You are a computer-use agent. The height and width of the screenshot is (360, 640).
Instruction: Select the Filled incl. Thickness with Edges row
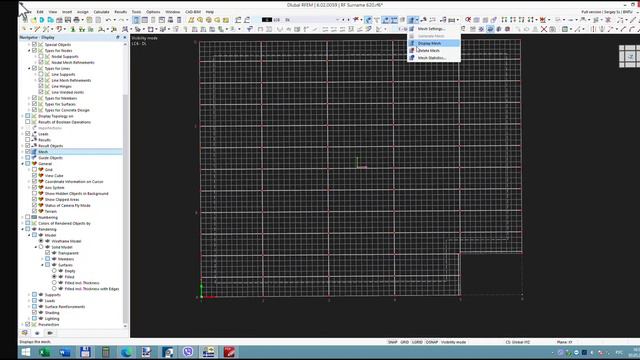tap(92, 289)
